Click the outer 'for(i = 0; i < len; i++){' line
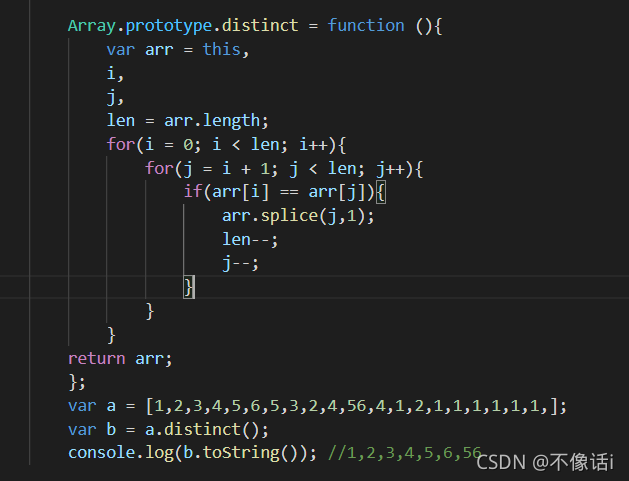The width and height of the screenshot is (629, 481). (226, 144)
